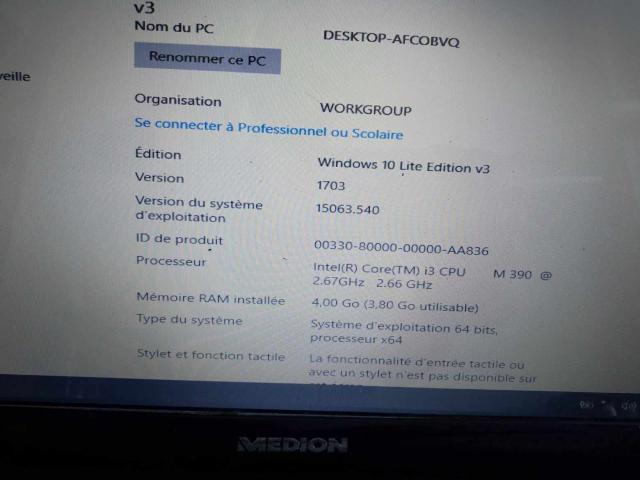The image size is (640, 480).
Task: Click the Mémoire RAM installée label
Action: [211, 299]
